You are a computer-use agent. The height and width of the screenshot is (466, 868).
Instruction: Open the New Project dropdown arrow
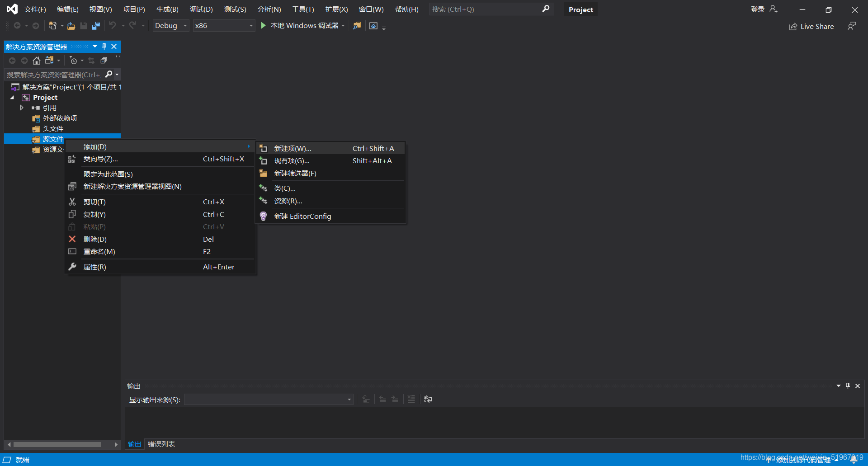pyautogui.click(x=62, y=26)
